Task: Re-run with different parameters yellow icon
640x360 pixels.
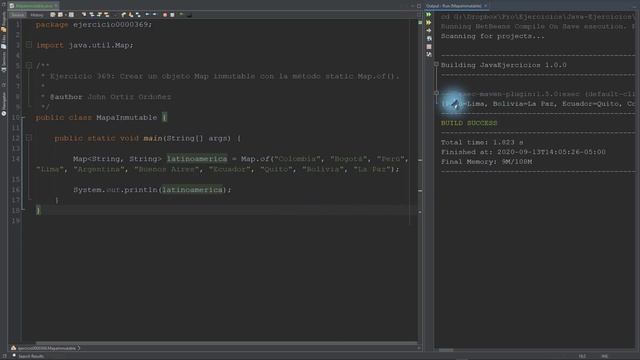Action: click(429, 22)
